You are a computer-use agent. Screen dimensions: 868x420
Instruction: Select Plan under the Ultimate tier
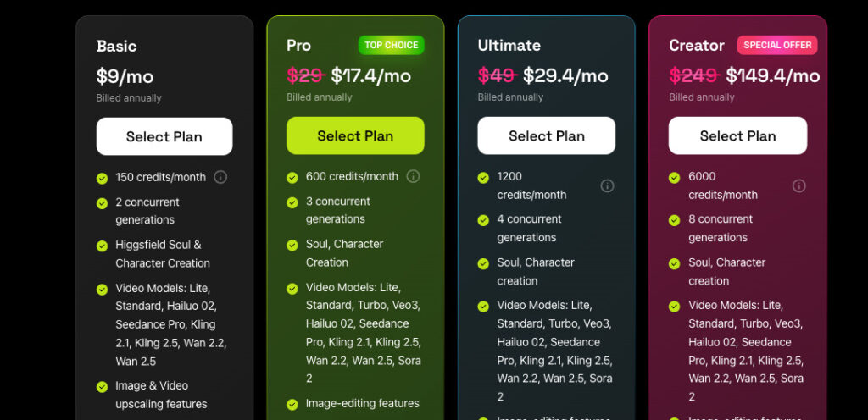(547, 135)
